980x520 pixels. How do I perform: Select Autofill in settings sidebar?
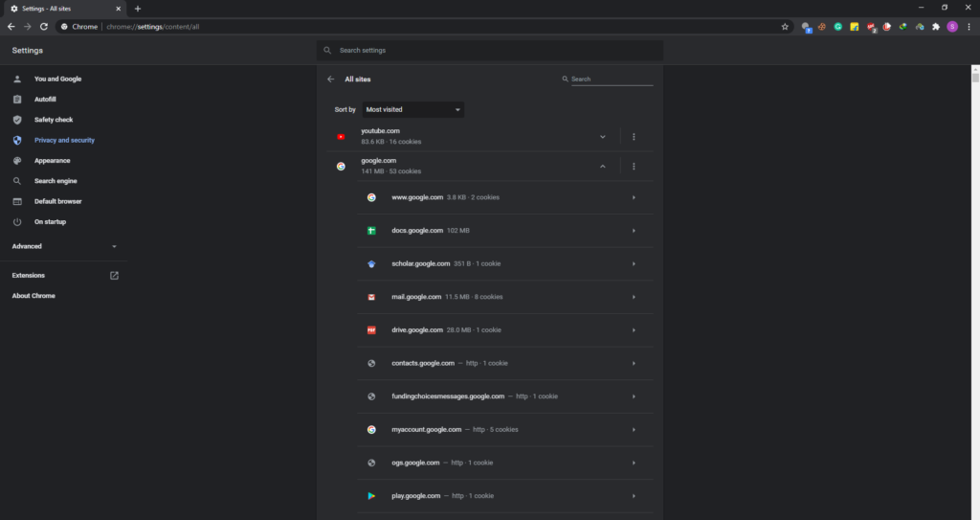[x=45, y=100]
